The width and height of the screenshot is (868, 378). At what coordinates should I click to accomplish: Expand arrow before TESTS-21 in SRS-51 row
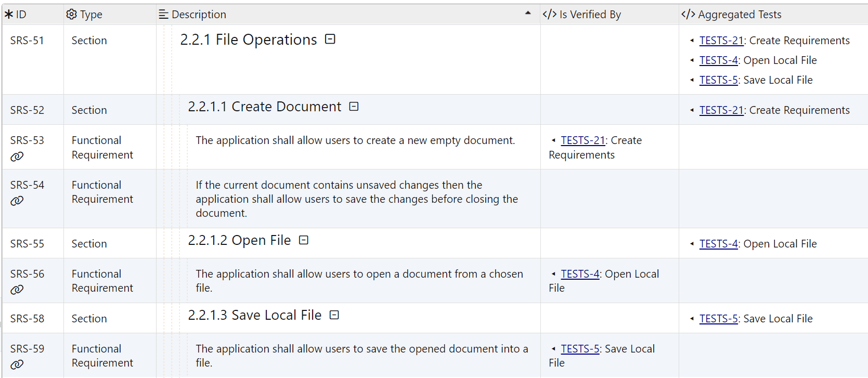click(x=692, y=41)
